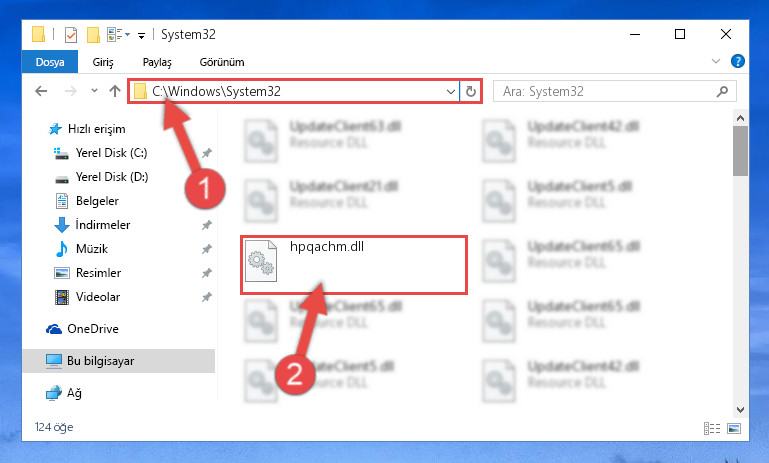
Task: Switch to details view icon in status bar
Action: point(712,429)
